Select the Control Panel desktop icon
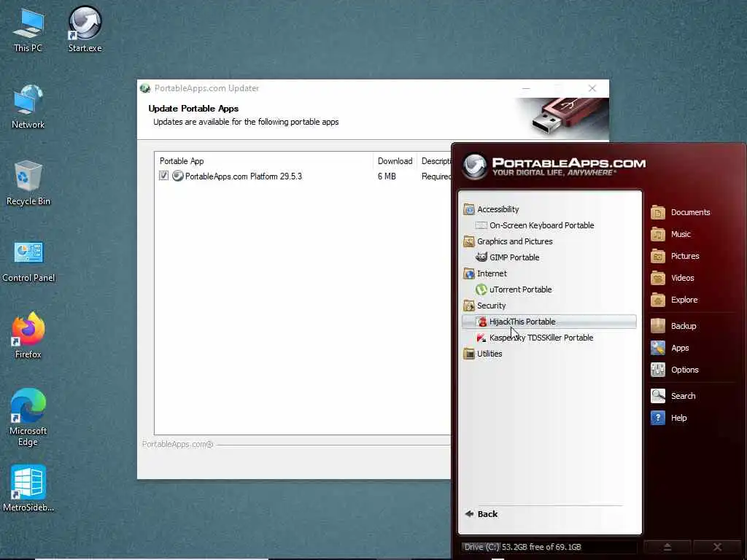Viewport: 747px width, 560px height. click(x=28, y=261)
